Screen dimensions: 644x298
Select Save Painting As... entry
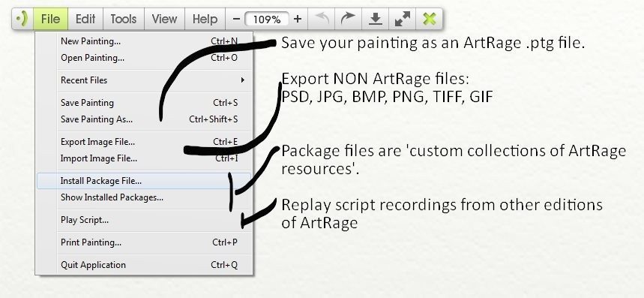tap(144, 119)
